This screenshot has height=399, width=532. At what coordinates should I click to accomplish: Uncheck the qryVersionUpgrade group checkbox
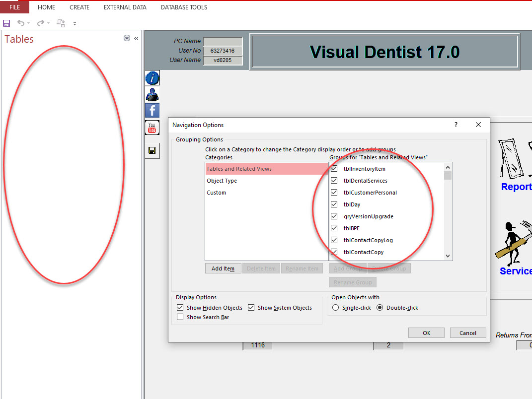[x=334, y=216]
